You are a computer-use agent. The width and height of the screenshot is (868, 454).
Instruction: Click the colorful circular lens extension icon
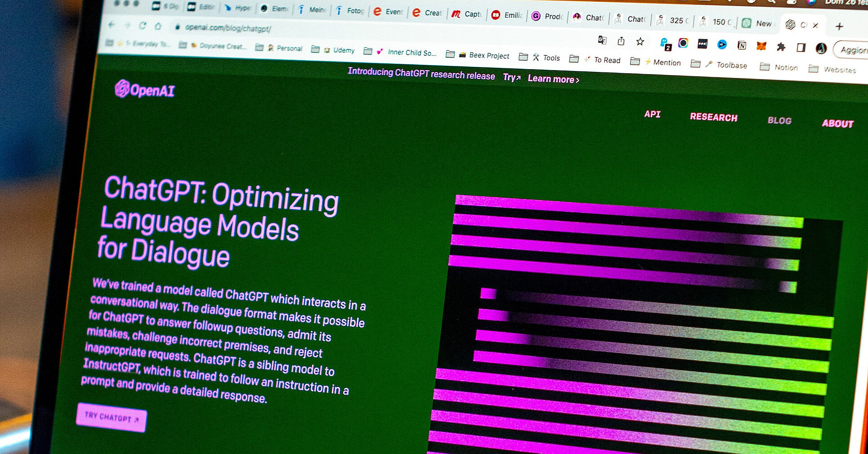683,43
